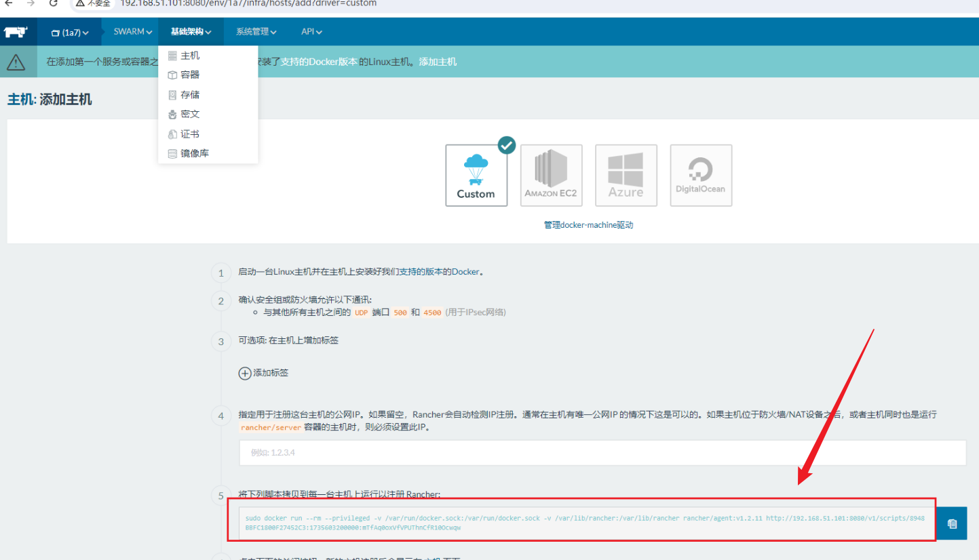The height and width of the screenshot is (560, 979).
Task: Click the 主机 menu item icon
Action: (x=172, y=56)
